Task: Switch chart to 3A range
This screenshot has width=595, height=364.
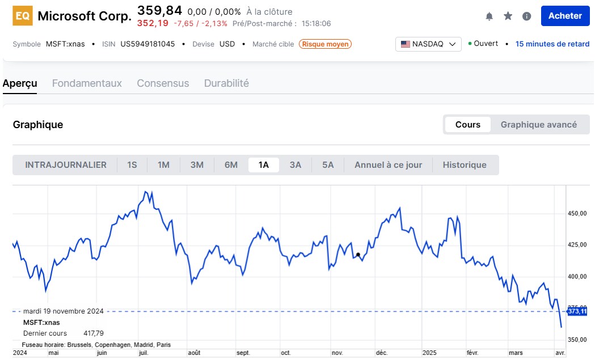Action: click(x=295, y=165)
